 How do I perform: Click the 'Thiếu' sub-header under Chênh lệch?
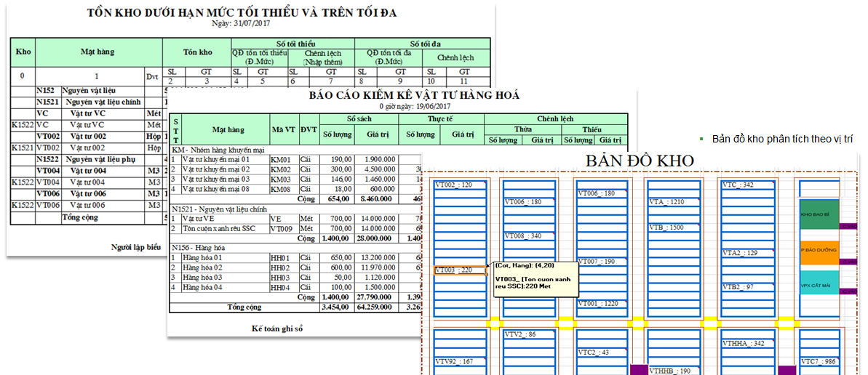tap(594, 129)
